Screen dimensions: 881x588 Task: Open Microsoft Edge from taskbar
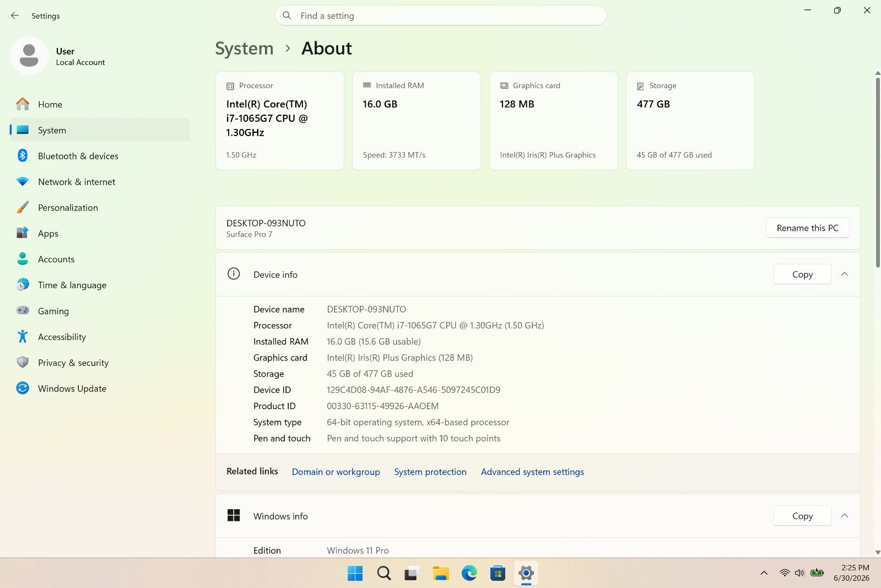[x=469, y=574]
